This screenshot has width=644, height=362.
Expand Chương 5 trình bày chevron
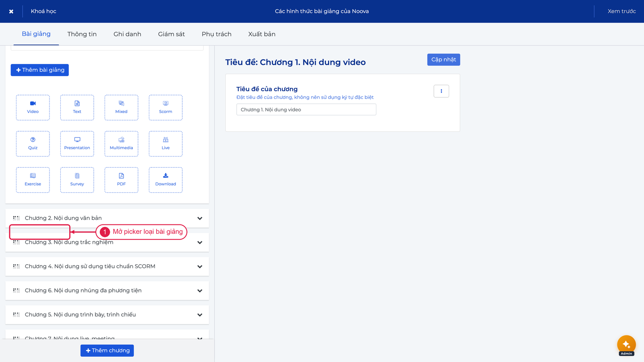pyautogui.click(x=200, y=315)
